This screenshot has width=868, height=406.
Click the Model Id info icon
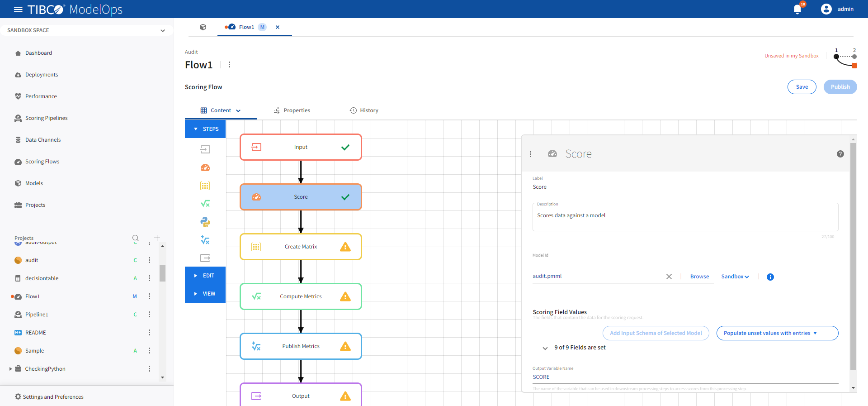click(770, 277)
